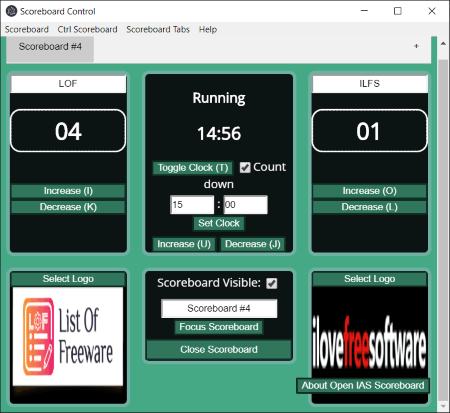Click the Set Clock button
This screenshot has width=450, height=413.
[x=219, y=223]
